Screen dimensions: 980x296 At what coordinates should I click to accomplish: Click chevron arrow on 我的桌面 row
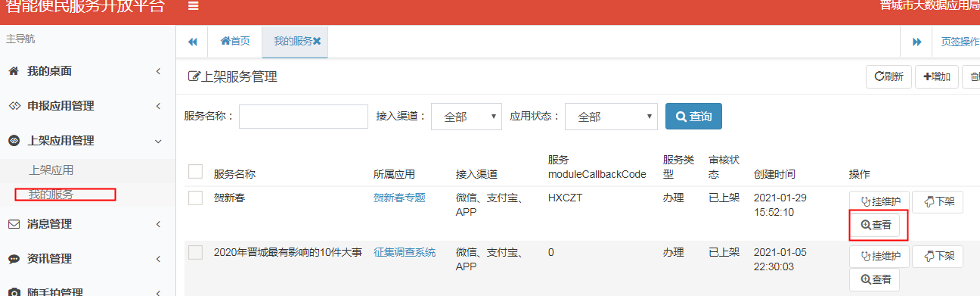tap(158, 71)
